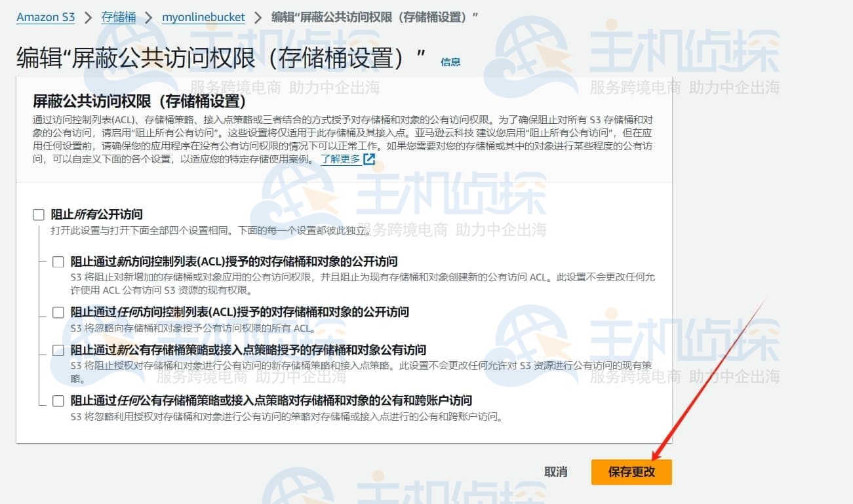
Task: Click the 信息 link beside page title
Action: click(450, 62)
